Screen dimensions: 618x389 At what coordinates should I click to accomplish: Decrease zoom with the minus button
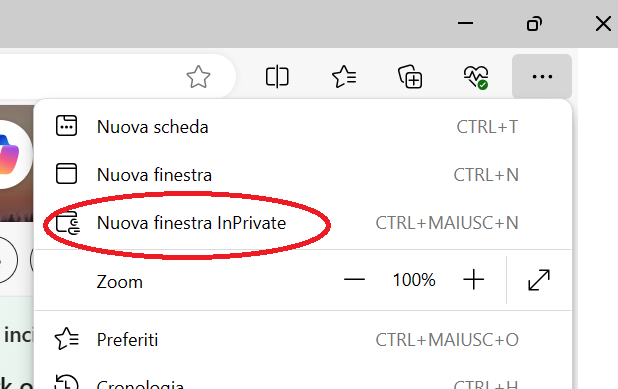pyautogui.click(x=354, y=280)
